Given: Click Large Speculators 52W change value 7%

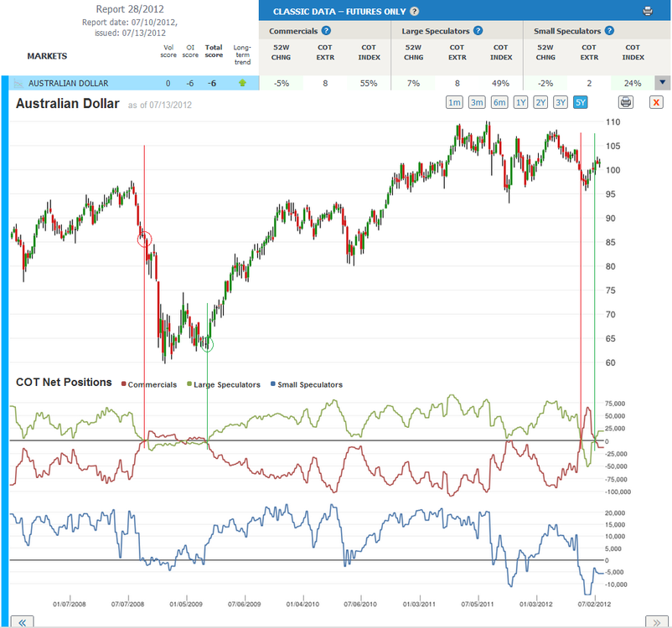Looking at the screenshot, I should coord(413,83).
